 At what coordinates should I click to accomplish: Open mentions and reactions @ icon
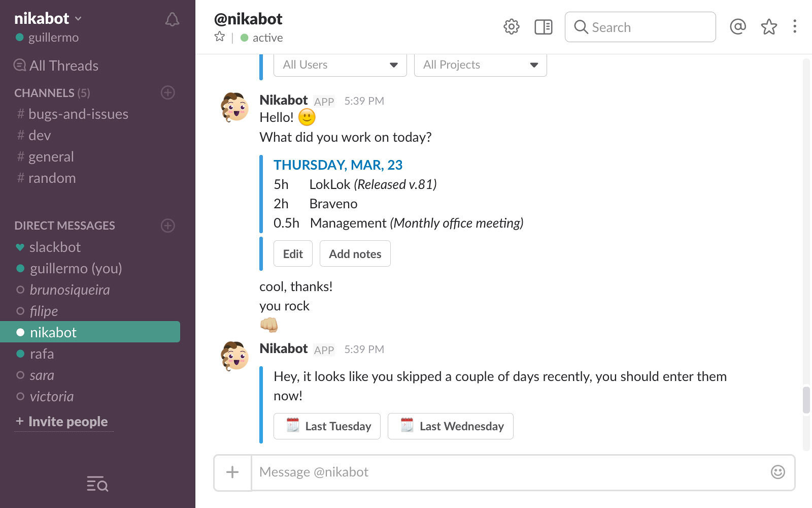click(737, 27)
